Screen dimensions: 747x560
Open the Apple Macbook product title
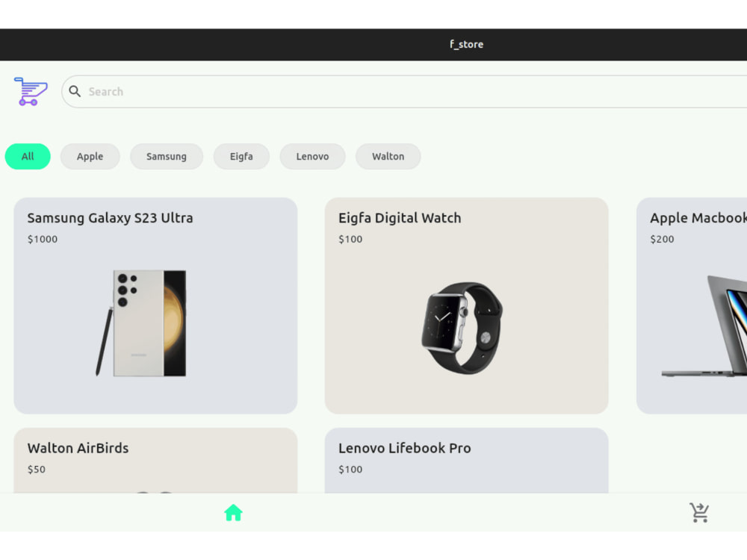click(x=698, y=218)
